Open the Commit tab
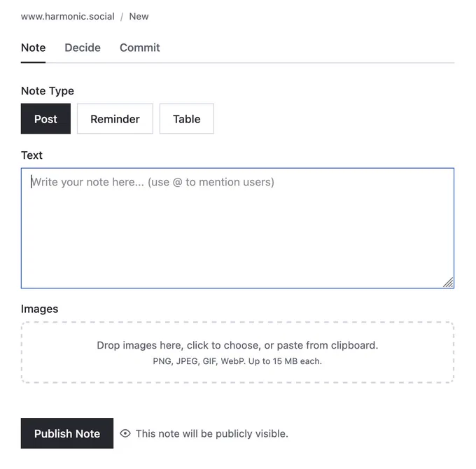This screenshot has width=476, height=469. [140, 48]
